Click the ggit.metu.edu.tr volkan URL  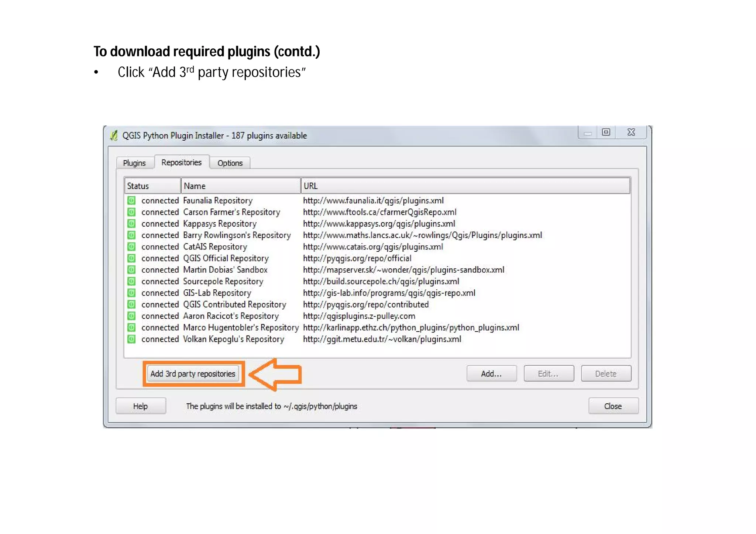382,339
